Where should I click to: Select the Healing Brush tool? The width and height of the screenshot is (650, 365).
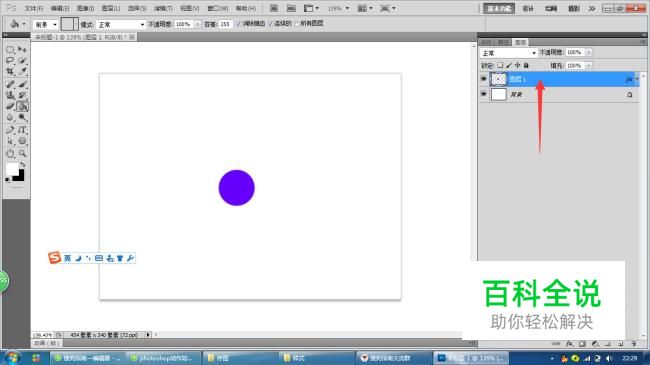click(10, 85)
